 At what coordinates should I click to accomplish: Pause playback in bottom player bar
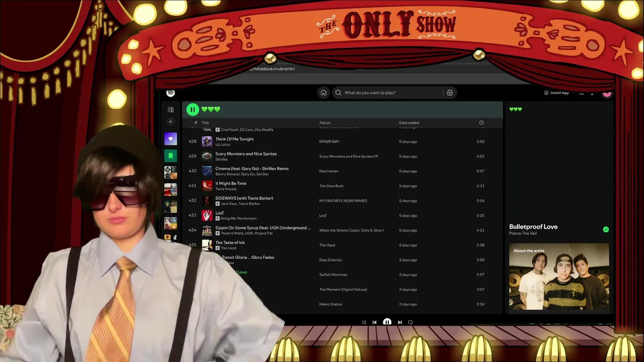click(x=387, y=322)
